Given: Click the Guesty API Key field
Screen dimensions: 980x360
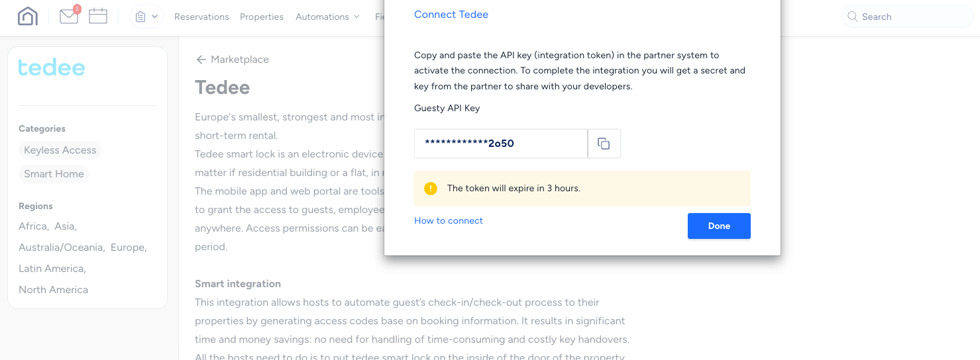Looking at the screenshot, I should [500, 144].
